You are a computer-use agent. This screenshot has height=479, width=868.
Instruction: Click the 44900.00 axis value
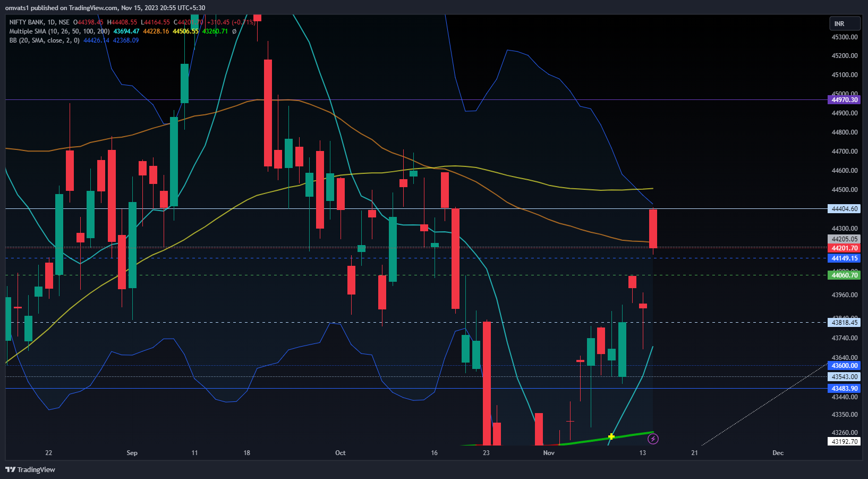click(x=845, y=113)
